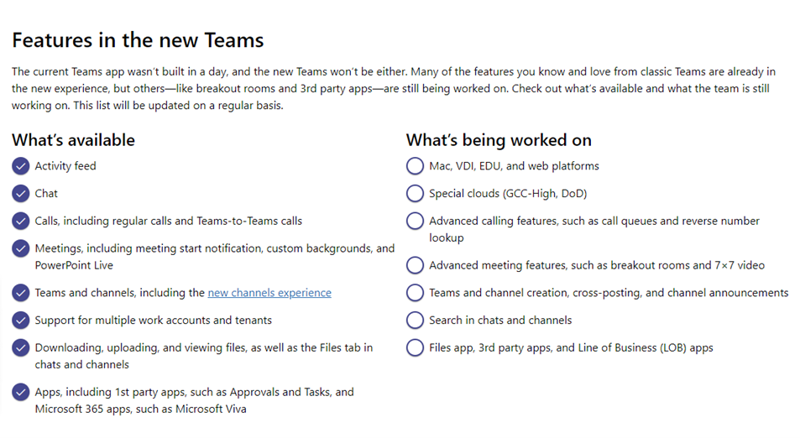
Task: Select check icon for multiple work accounts
Action: pos(20,320)
